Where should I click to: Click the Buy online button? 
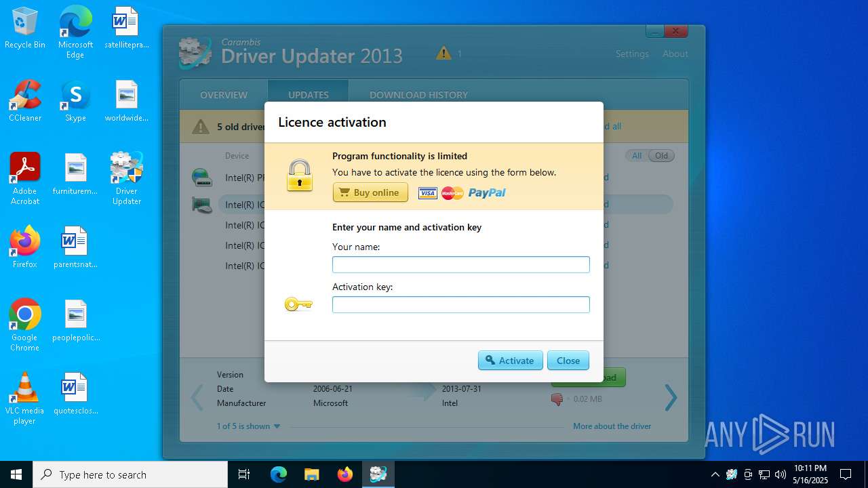[370, 192]
